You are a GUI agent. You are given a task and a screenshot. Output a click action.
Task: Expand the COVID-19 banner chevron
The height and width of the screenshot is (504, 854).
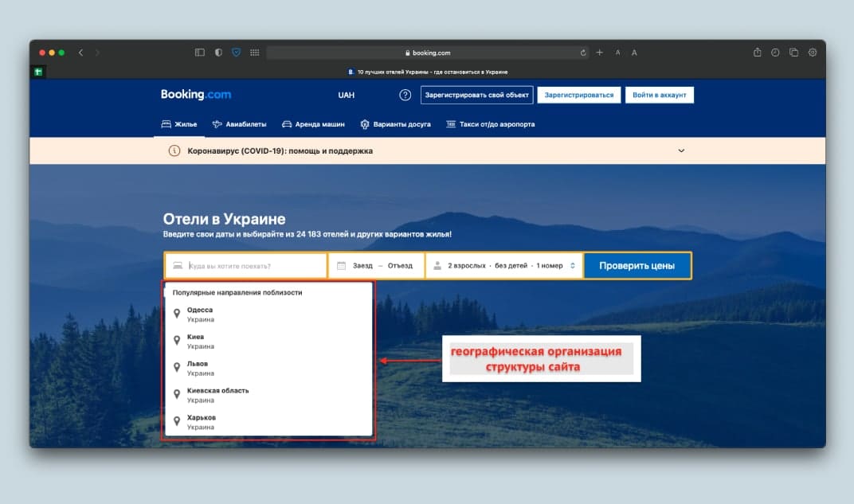(681, 150)
